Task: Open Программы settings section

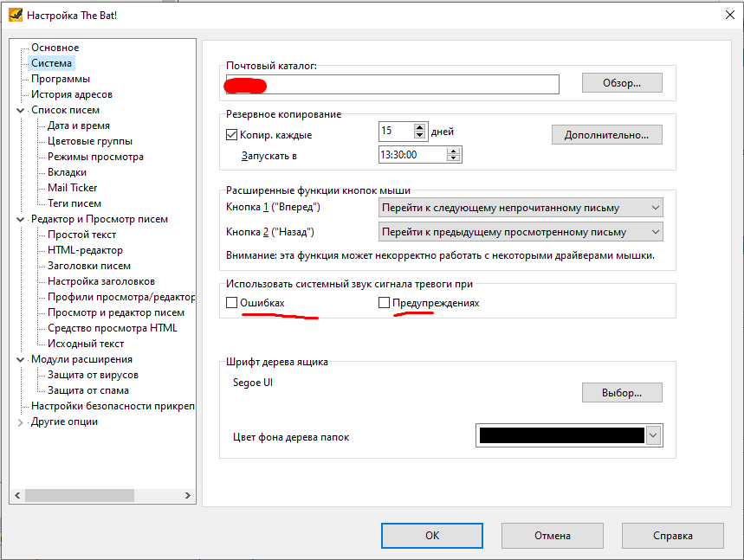Action: click(x=61, y=79)
